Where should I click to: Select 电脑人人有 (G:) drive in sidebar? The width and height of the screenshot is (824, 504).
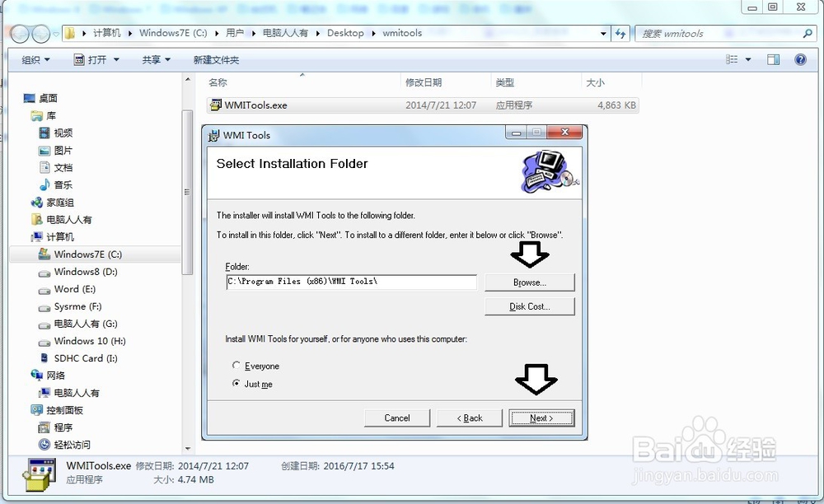pos(86,324)
